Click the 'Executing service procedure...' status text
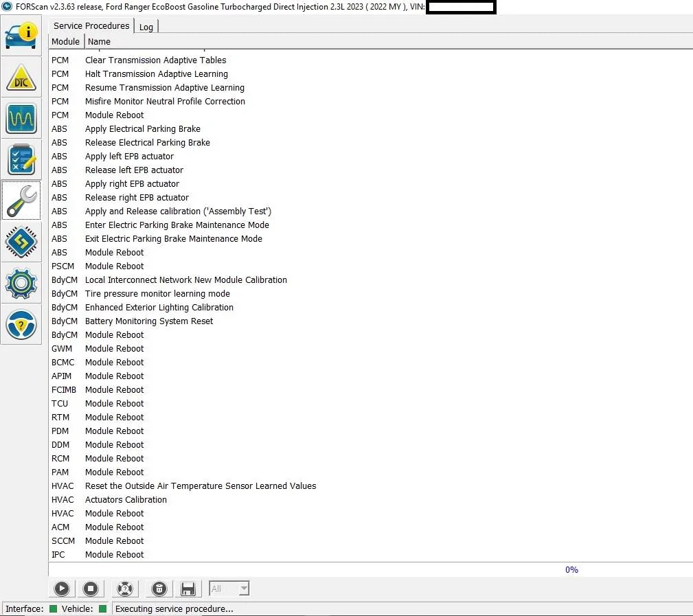 point(174,608)
